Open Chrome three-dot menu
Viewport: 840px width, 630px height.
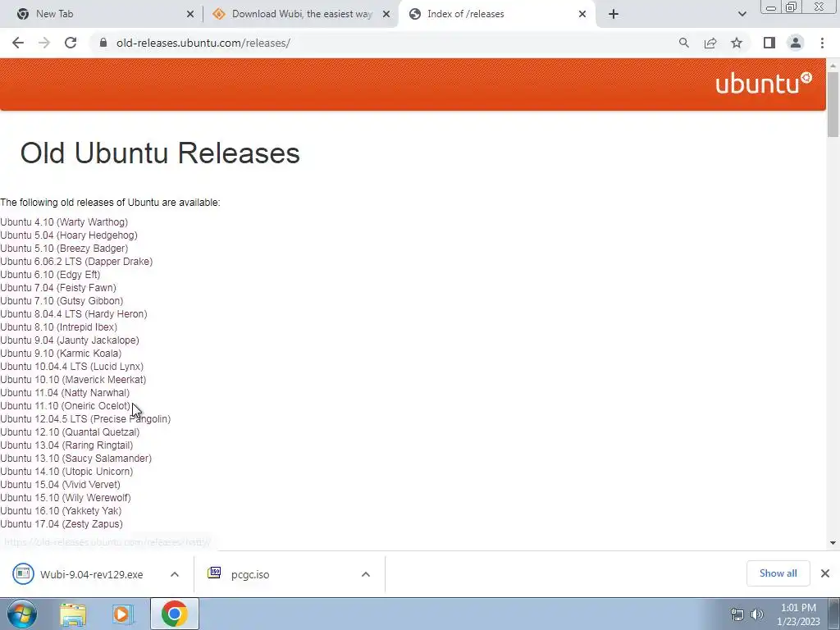[x=822, y=43]
